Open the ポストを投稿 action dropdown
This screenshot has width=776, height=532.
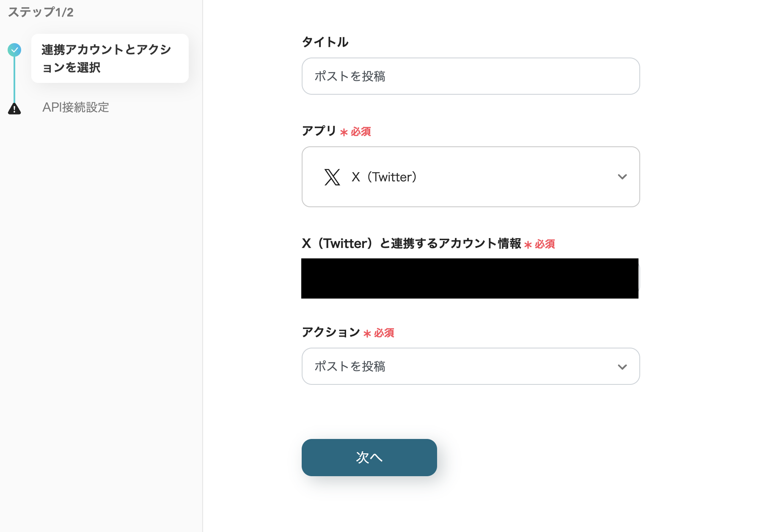pyautogui.click(x=470, y=366)
